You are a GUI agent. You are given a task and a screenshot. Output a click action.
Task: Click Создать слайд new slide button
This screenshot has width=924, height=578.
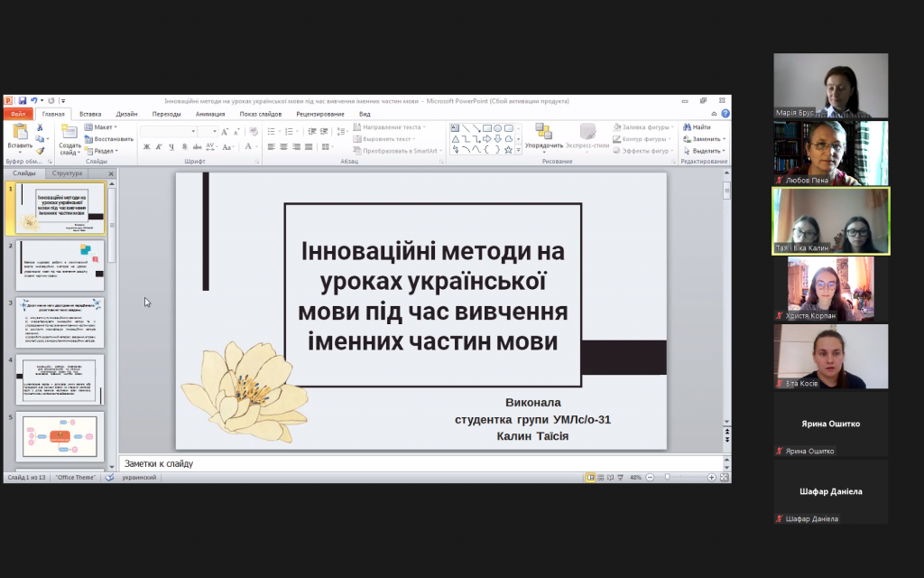click(x=69, y=140)
